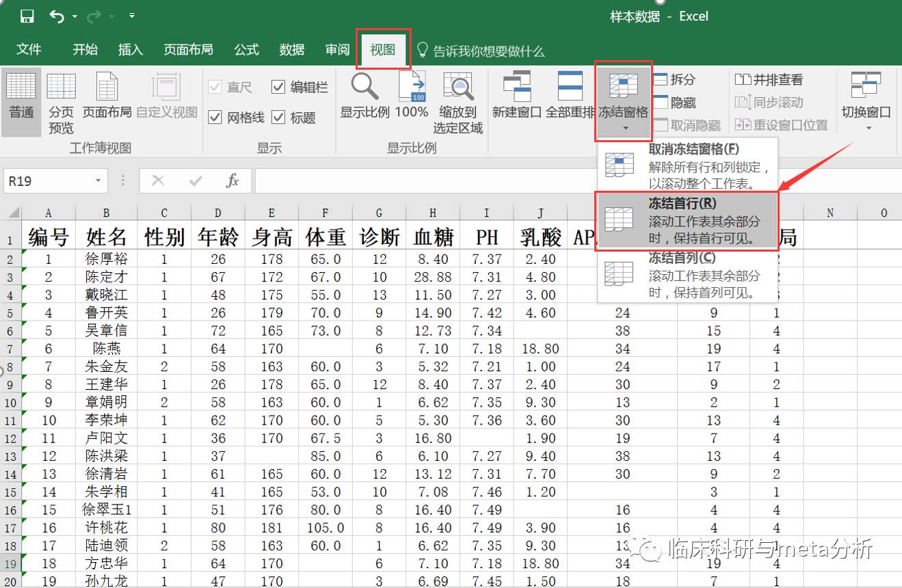Select column D header
The image size is (902, 588).
tap(218, 213)
